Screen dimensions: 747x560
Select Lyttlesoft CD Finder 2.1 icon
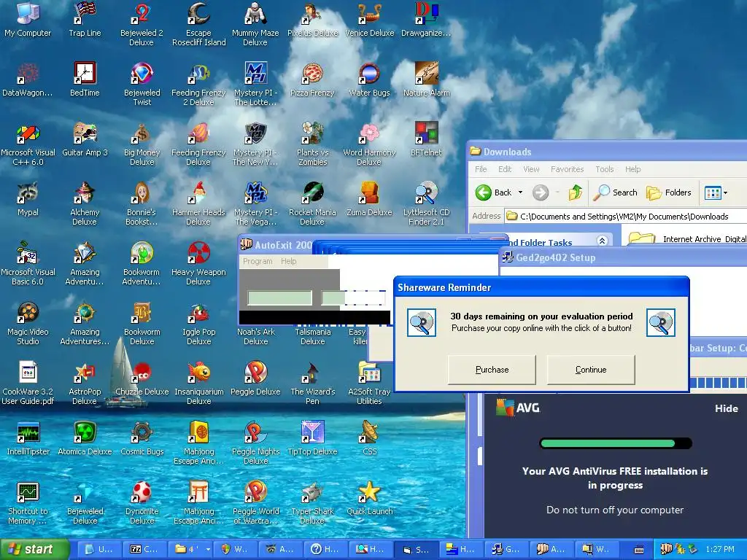pos(426,204)
